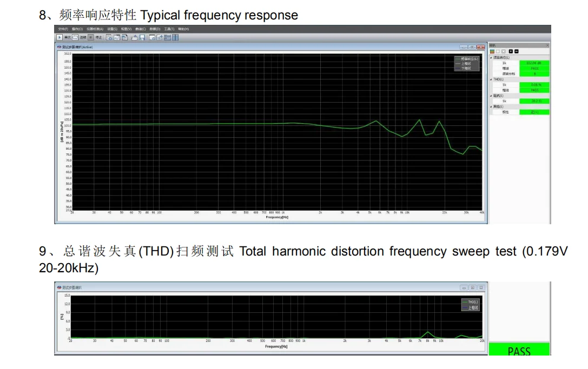Close the frequency response chart window

pyautogui.click(x=481, y=47)
